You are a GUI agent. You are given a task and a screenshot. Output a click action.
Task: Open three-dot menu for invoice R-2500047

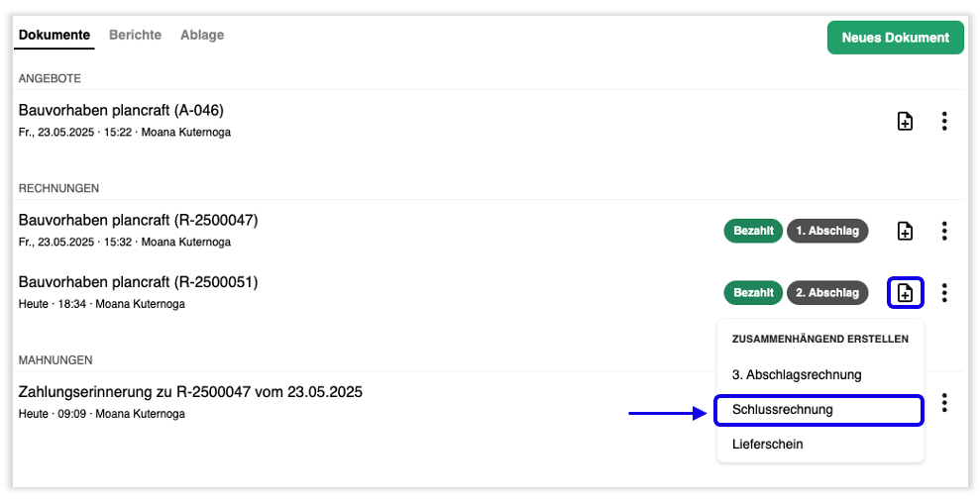pyautogui.click(x=944, y=231)
